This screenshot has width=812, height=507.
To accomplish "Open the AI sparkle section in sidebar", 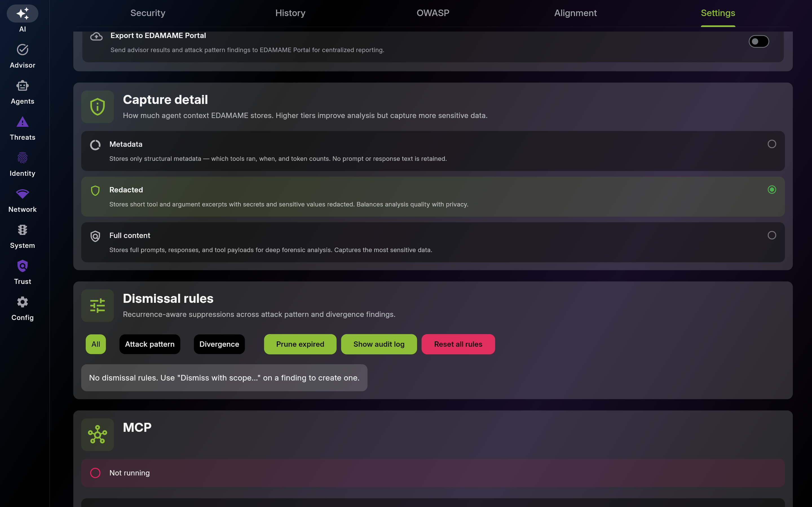I will pyautogui.click(x=23, y=14).
